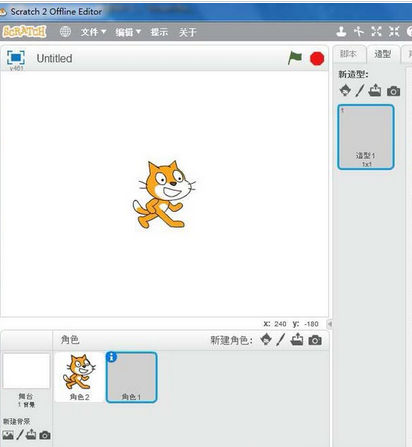The height and width of the screenshot is (447, 412).
Task: Paint a new backdrop
Action: pos(20,434)
